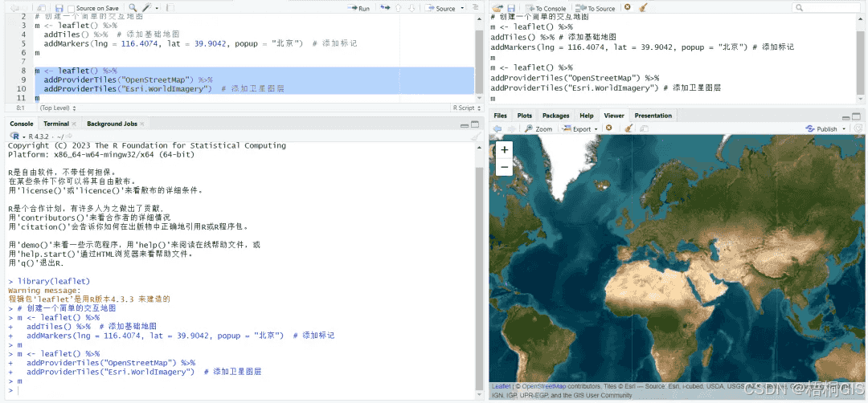Open the Presentation tab
Viewport: 868px width, 403px height.
[x=653, y=116]
